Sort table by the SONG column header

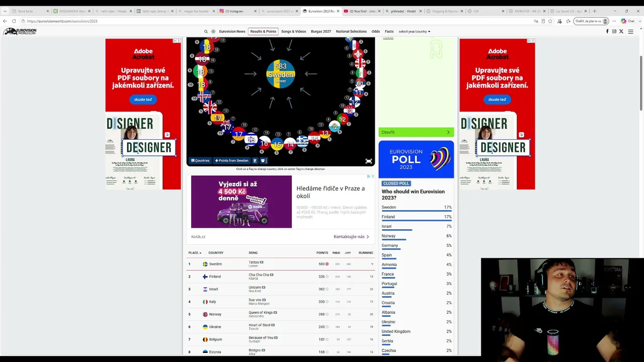pos(253,253)
